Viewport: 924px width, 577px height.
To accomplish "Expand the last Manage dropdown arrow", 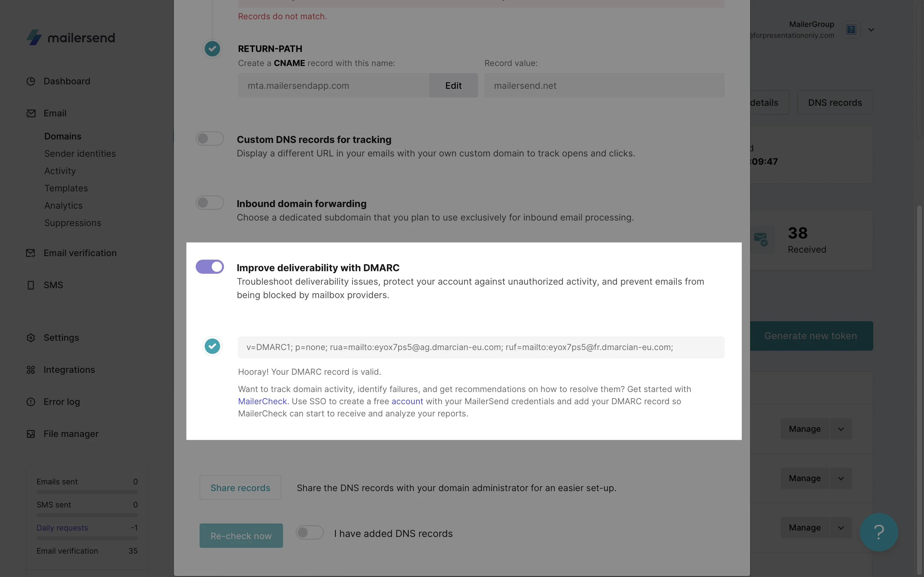I will tap(841, 528).
